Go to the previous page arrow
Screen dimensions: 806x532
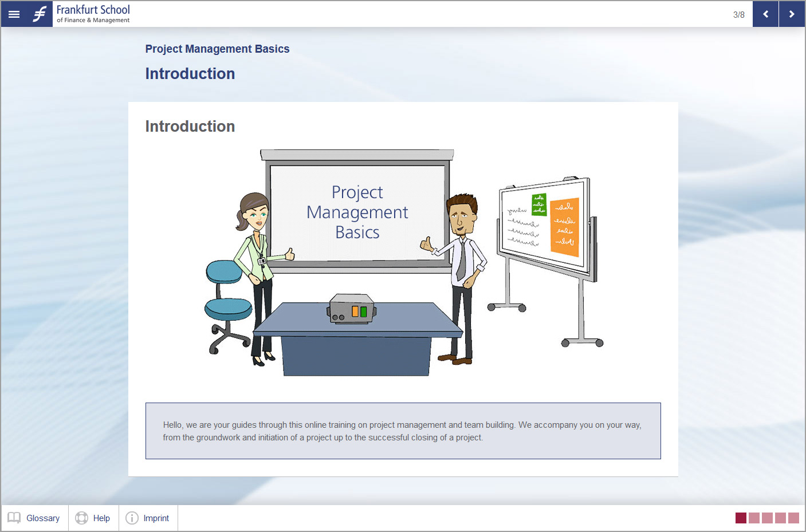point(765,14)
